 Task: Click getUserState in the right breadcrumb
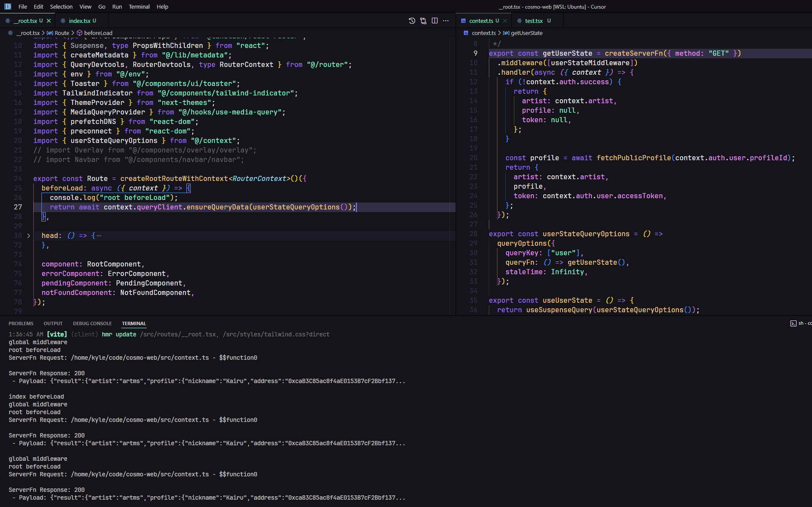pyautogui.click(x=526, y=33)
